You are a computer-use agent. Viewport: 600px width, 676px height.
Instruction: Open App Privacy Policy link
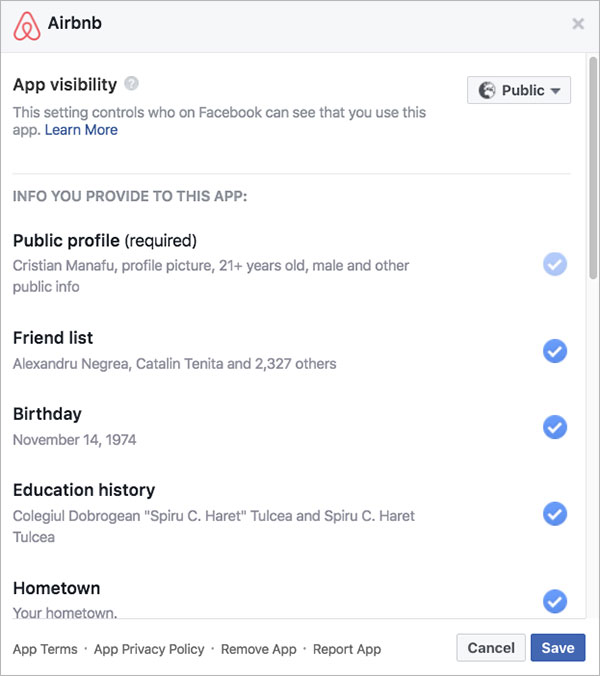tap(149, 649)
